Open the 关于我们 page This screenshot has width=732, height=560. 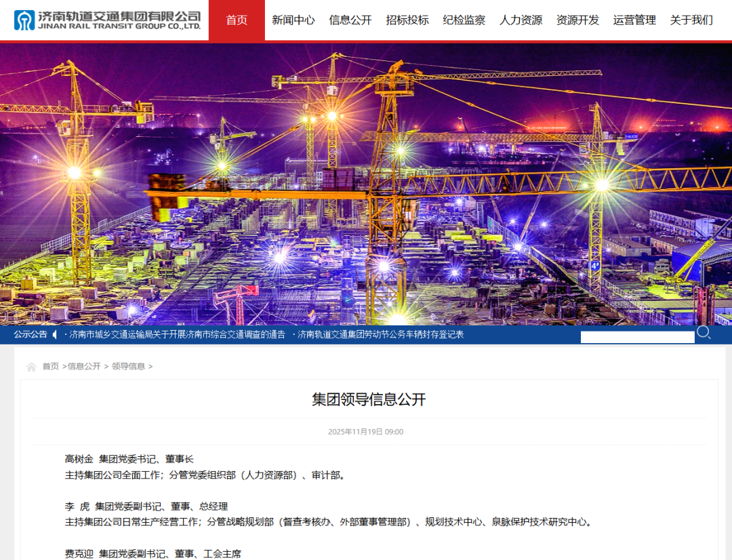tap(691, 20)
